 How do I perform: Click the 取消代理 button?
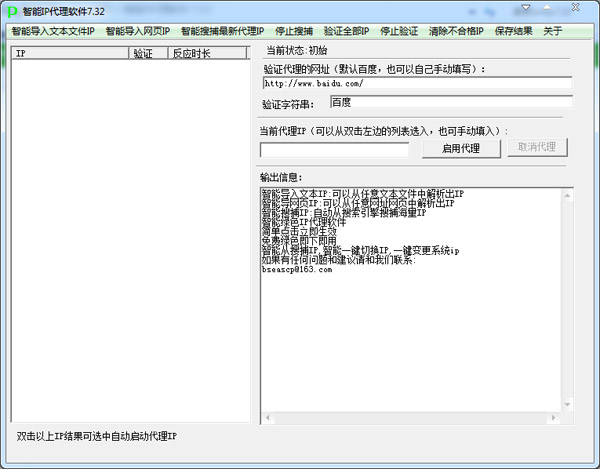pos(537,147)
